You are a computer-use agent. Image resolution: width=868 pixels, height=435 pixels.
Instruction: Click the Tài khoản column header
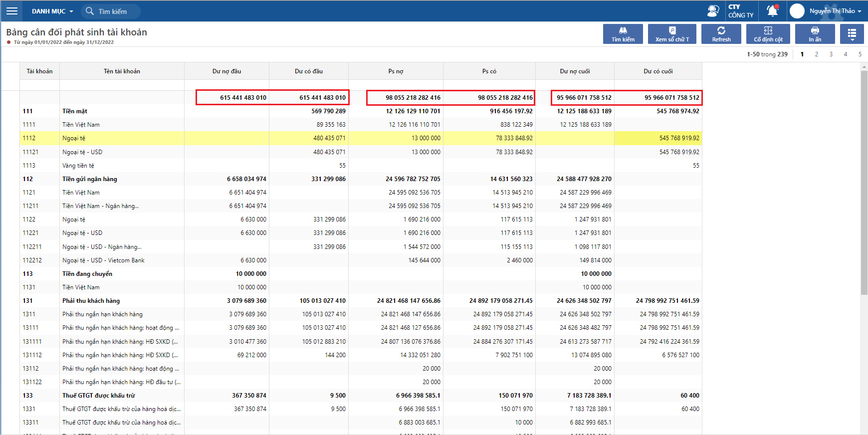[39, 71]
